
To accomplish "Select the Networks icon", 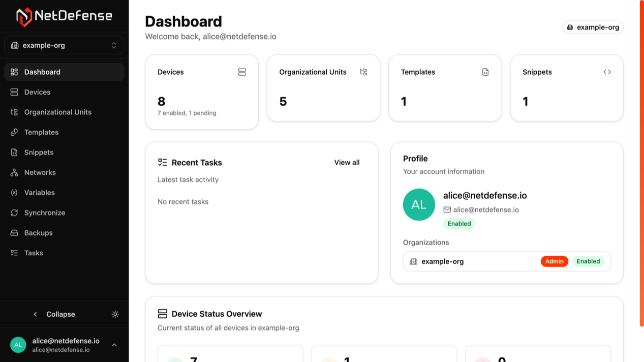I will pos(14,172).
